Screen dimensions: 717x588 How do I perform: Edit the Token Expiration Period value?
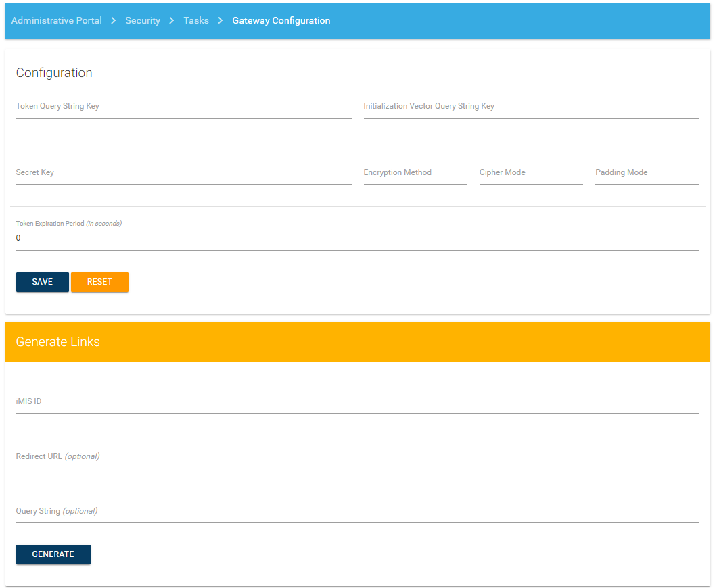point(357,238)
